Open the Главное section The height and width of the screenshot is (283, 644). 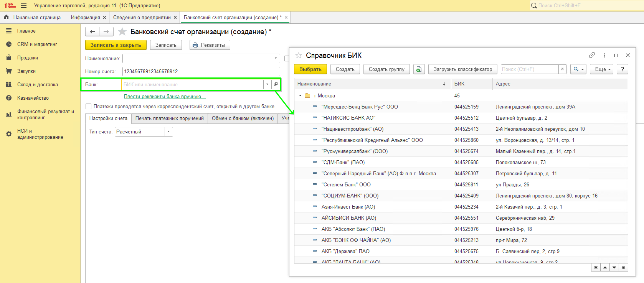tap(26, 31)
